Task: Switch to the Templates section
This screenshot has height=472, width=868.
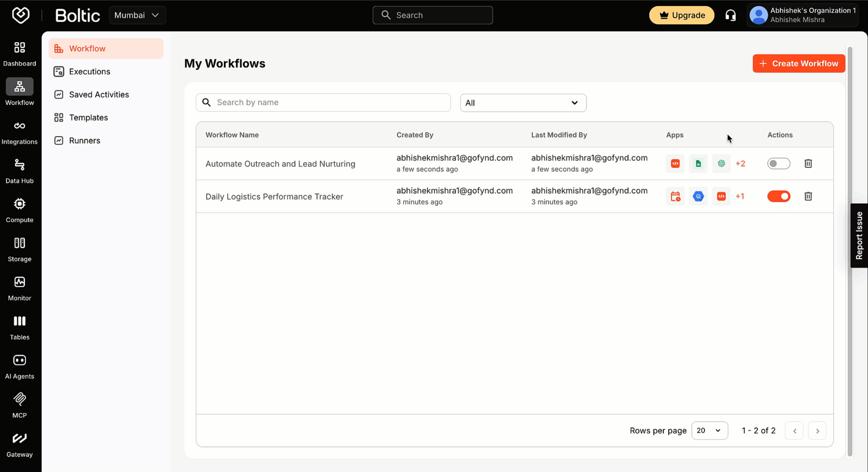Action: 88,117
